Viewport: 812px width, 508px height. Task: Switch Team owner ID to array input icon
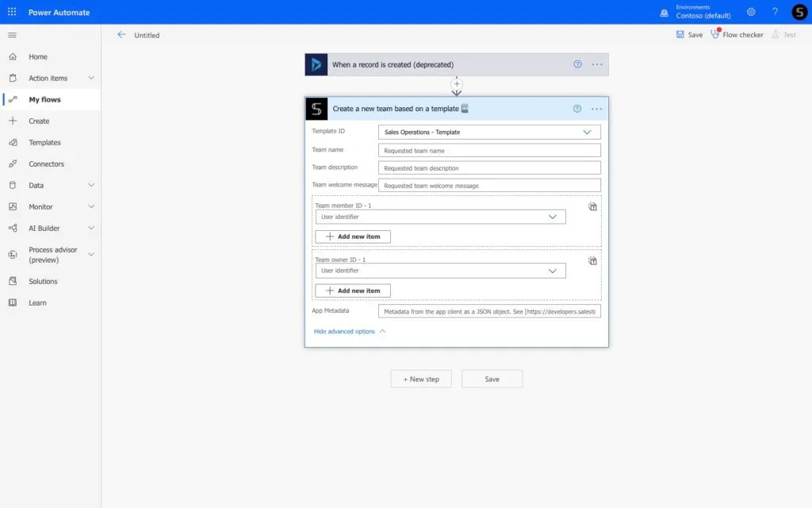point(592,260)
